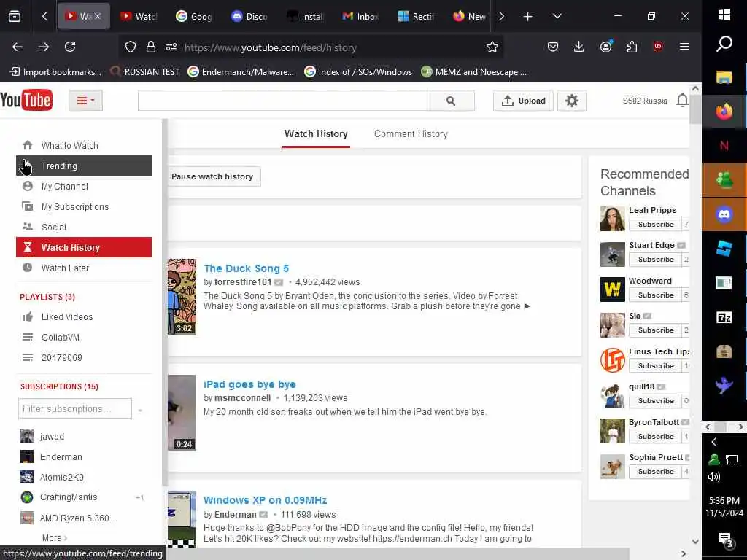This screenshot has width=747, height=560.
Task: Expand More subscriptions
Action: [x=54, y=537]
